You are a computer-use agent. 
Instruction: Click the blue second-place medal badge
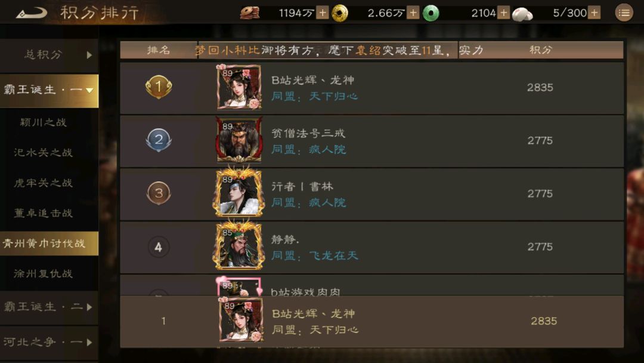coord(159,140)
